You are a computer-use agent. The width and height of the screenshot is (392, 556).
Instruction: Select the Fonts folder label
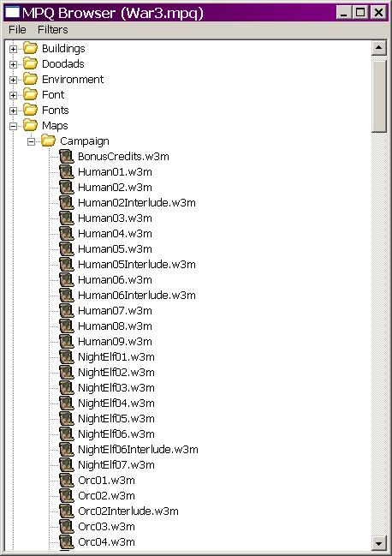pos(56,111)
